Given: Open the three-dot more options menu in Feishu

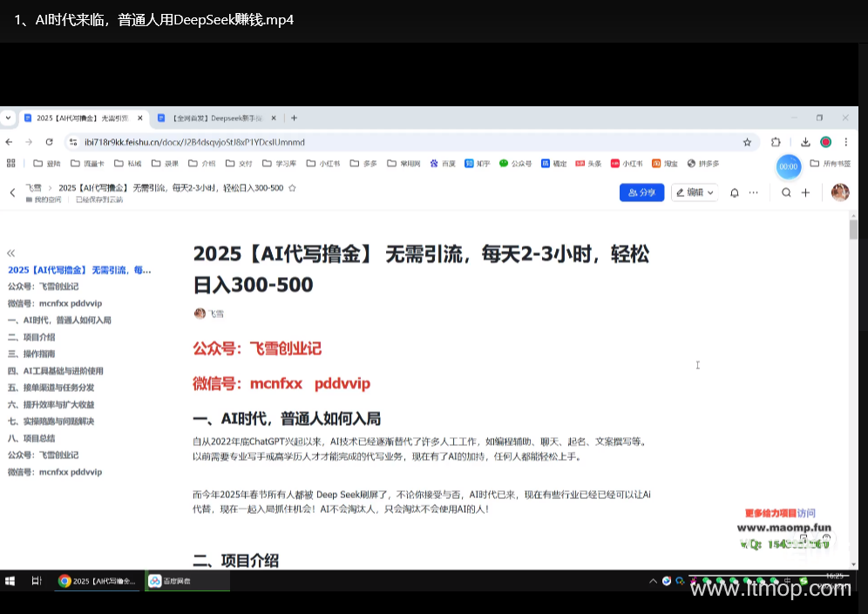Looking at the screenshot, I should (x=754, y=192).
